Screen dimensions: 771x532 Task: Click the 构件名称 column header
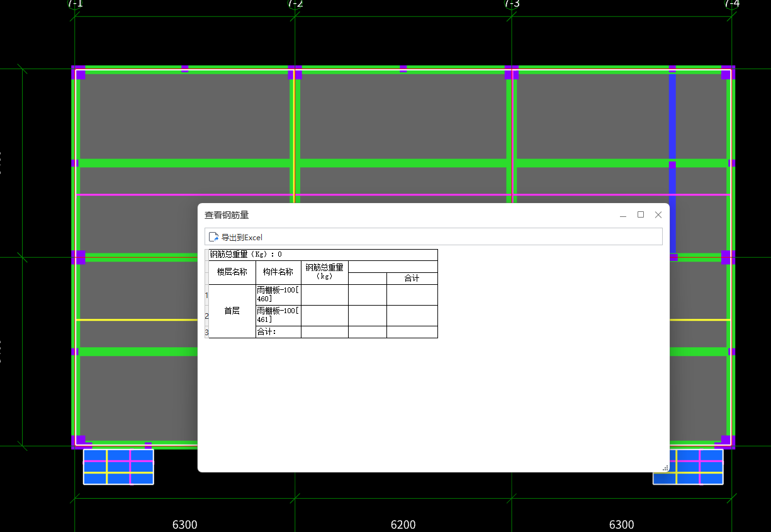[278, 272]
